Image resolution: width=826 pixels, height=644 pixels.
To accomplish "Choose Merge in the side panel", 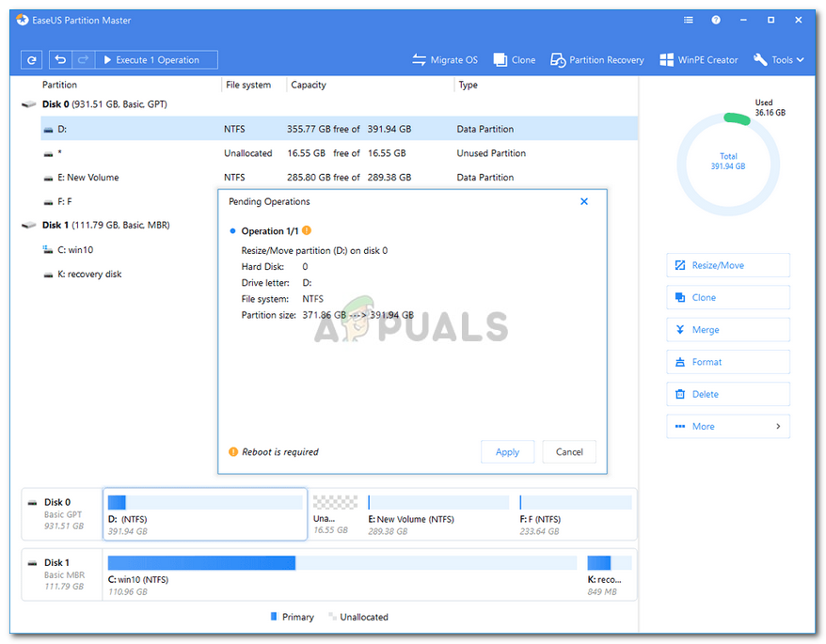I will 727,330.
